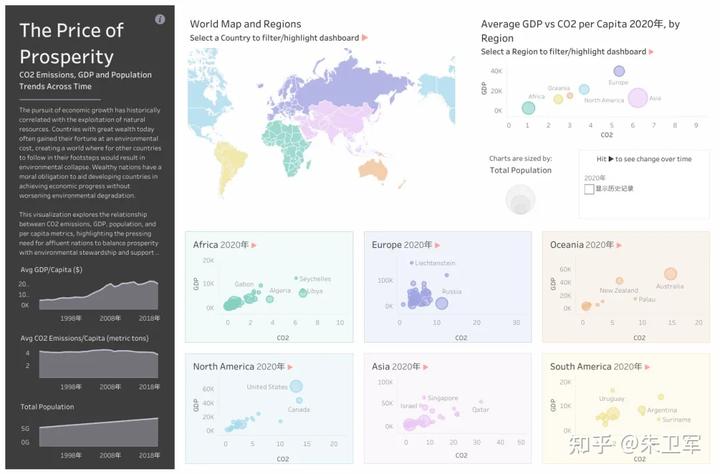Click the red arrow next to Europe 2020
The image size is (720, 474).
437,245
